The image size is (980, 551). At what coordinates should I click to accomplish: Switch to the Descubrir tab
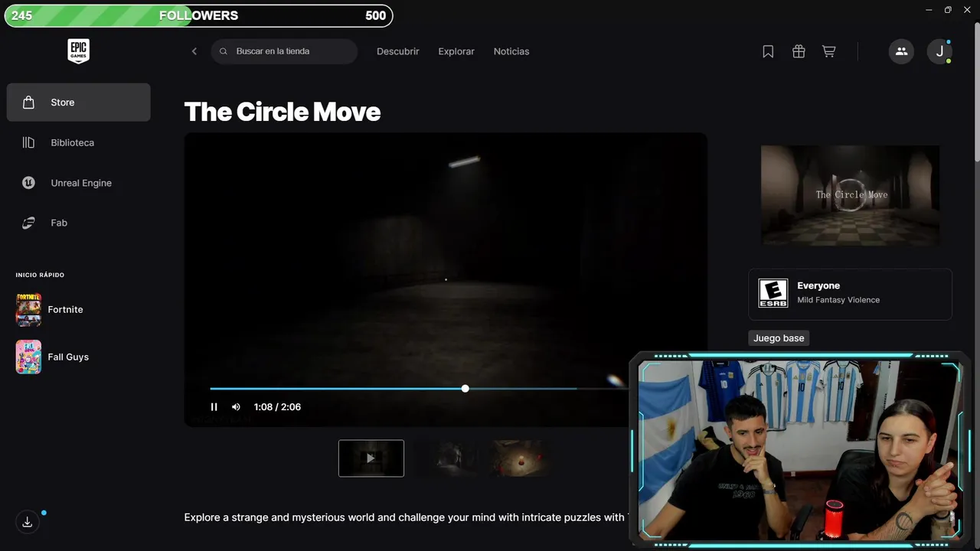pos(398,51)
